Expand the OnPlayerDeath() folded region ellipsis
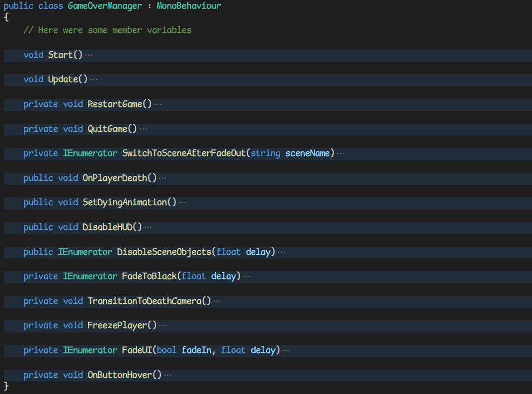The width and height of the screenshot is (532, 394). [163, 178]
